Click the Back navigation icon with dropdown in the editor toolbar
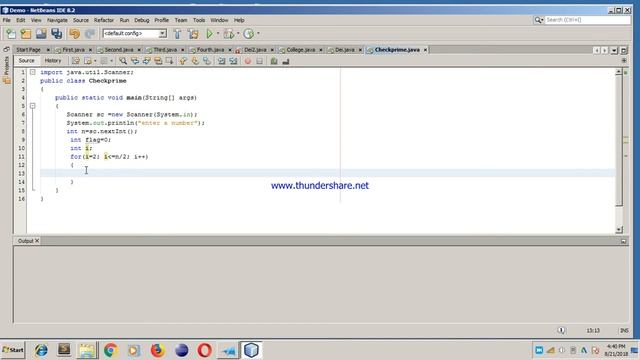This screenshot has width=640, height=360. (x=88, y=61)
